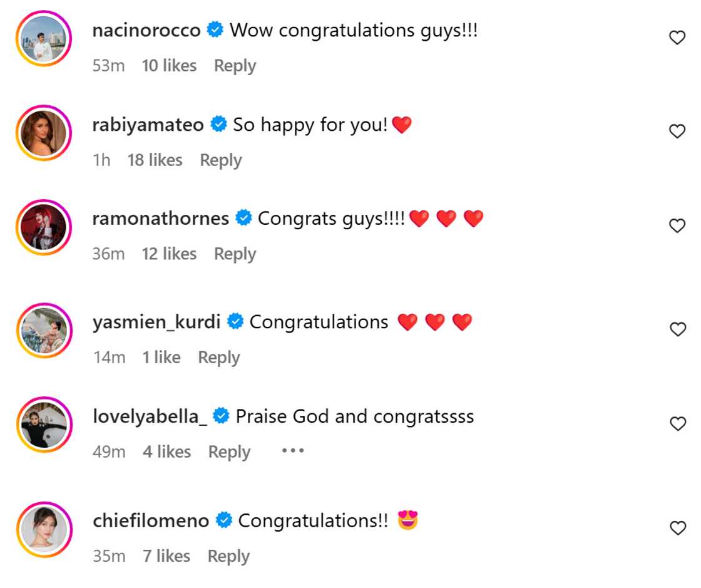701x588 pixels.
Task: Reply to rabiyamateo's comment
Action: tap(220, 160)
